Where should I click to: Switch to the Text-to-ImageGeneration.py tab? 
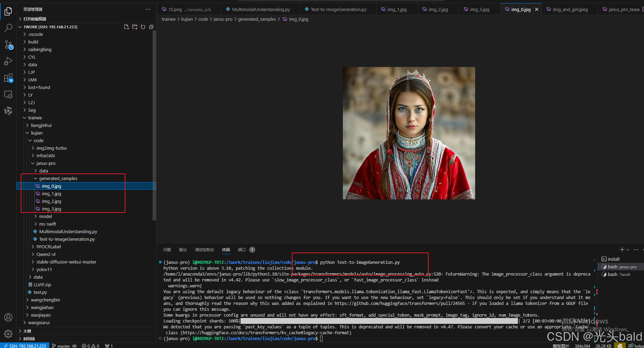[338, 9]
